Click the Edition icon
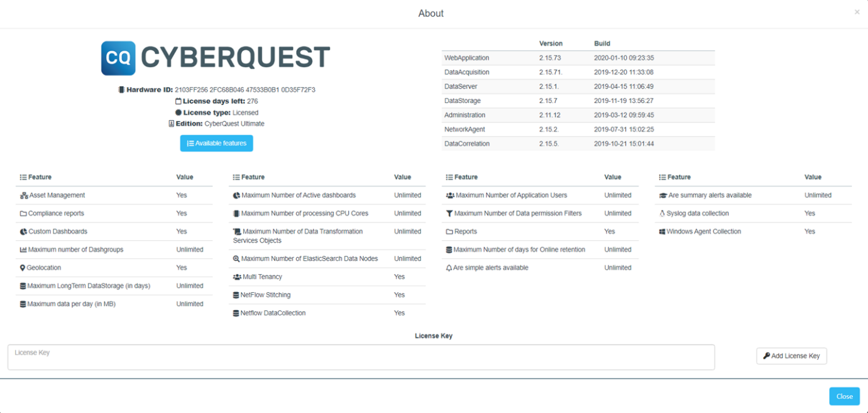868x413 pixels. click(x=172, y=124)
